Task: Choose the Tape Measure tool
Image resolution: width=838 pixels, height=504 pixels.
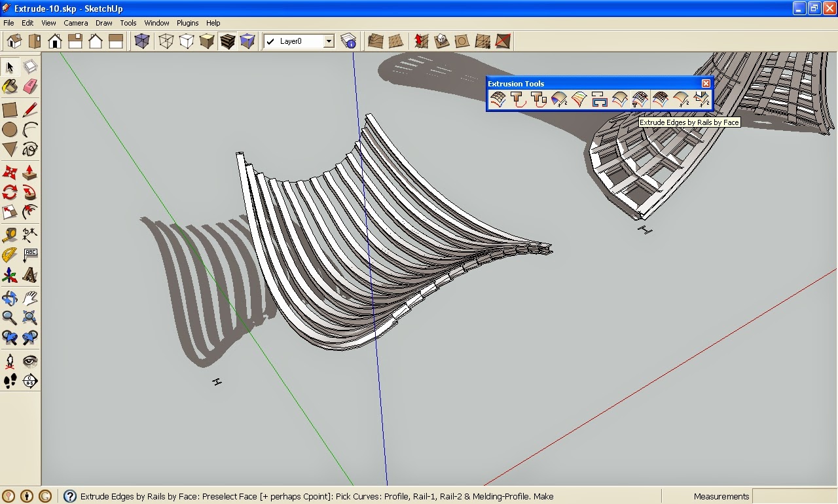Action: (x=10, y=234)
